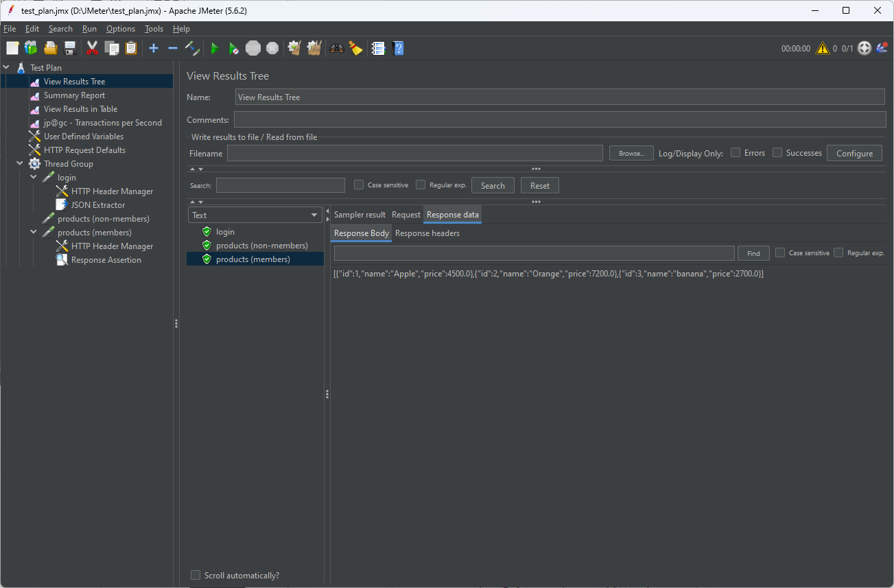Image resolution: width=894 pixels, height=588 pixels.
Task: Select Response Assertion in the tree
Action: tap(106, 260)
